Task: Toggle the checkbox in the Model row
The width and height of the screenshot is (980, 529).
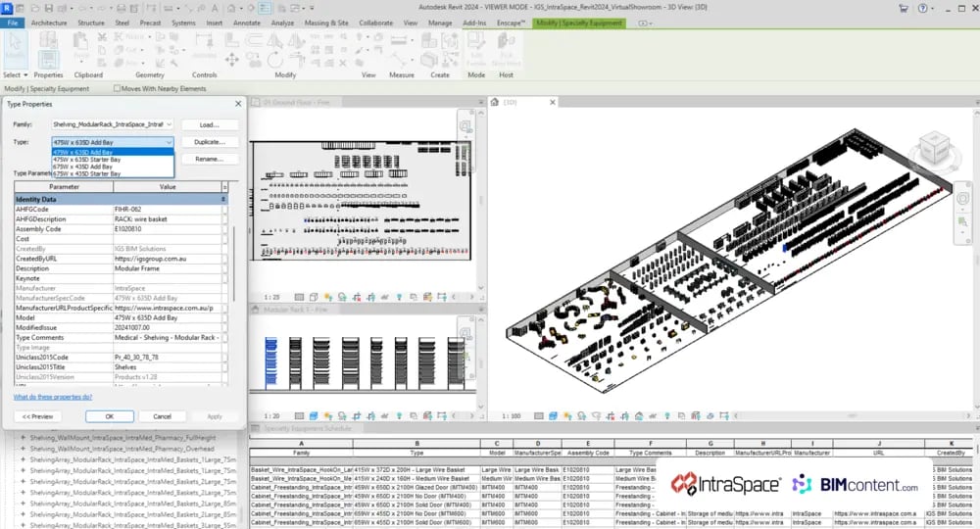Action: (x=225, y=318)
